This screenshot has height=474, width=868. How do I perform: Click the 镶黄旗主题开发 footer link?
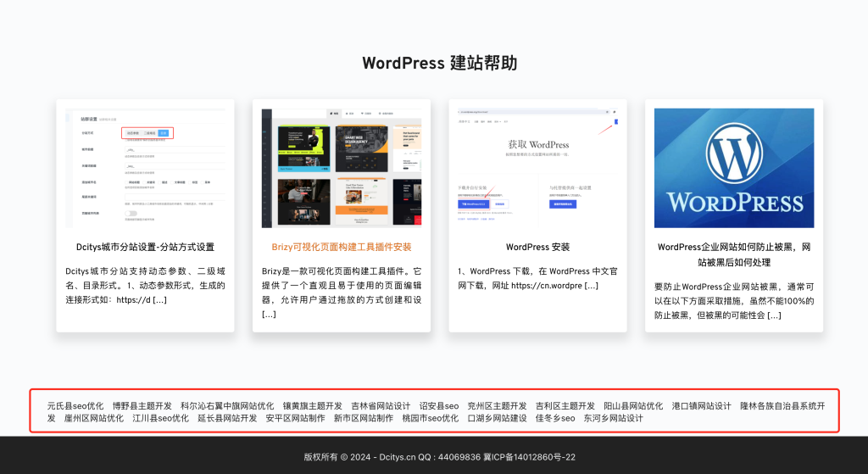(312, 405)
